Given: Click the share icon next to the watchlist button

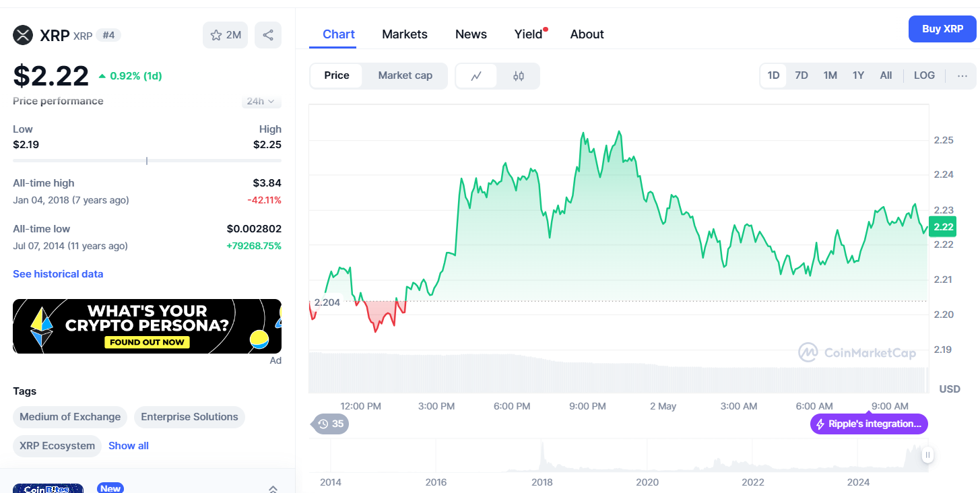Looking at the screenshot, I should [268, 35].
